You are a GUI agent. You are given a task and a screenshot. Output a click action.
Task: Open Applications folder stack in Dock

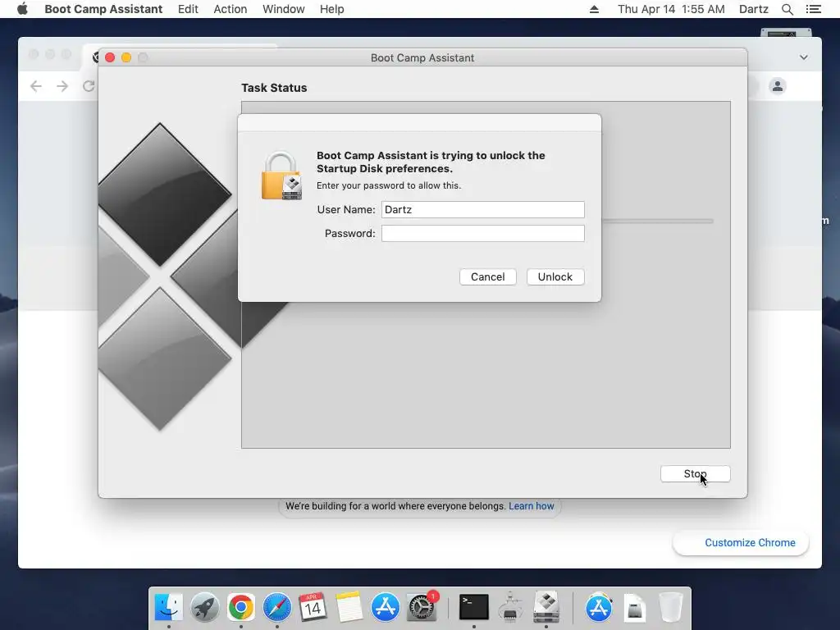pos(598,608)
